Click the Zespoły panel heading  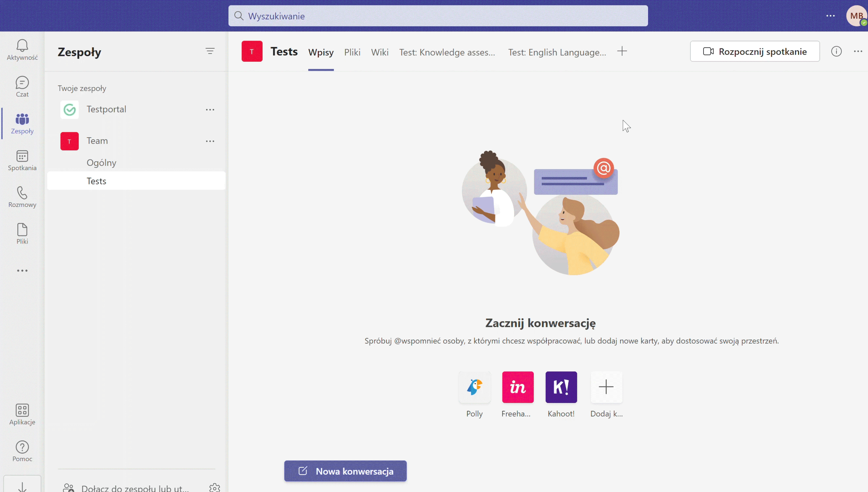pos(79,52)
